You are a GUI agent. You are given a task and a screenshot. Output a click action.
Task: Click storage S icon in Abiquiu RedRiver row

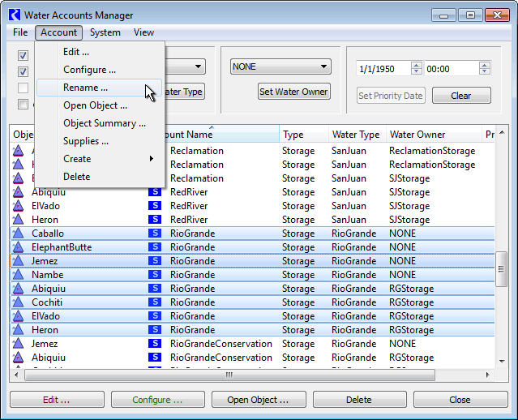click(x=155, y=192)
